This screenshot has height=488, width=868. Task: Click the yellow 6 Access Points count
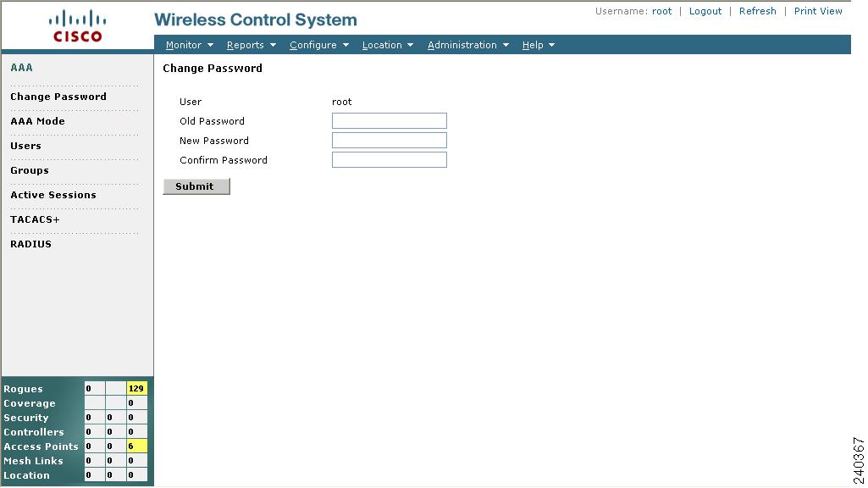click(136, 446)
